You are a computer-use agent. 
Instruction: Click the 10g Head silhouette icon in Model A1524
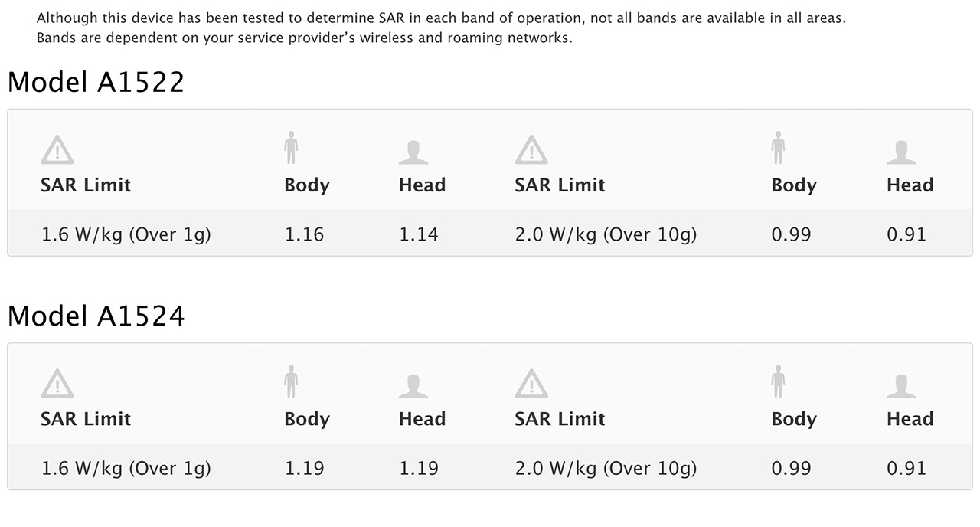(901, 386)
